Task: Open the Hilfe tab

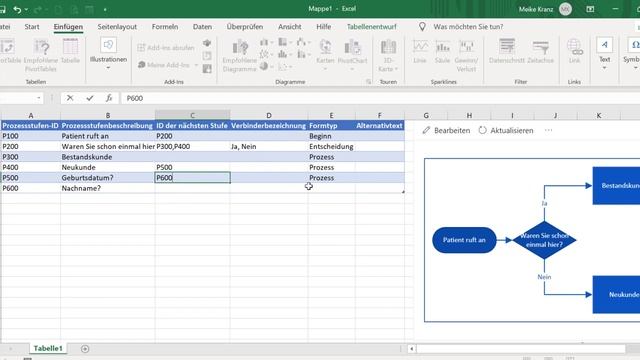Action: coord(323,27)
